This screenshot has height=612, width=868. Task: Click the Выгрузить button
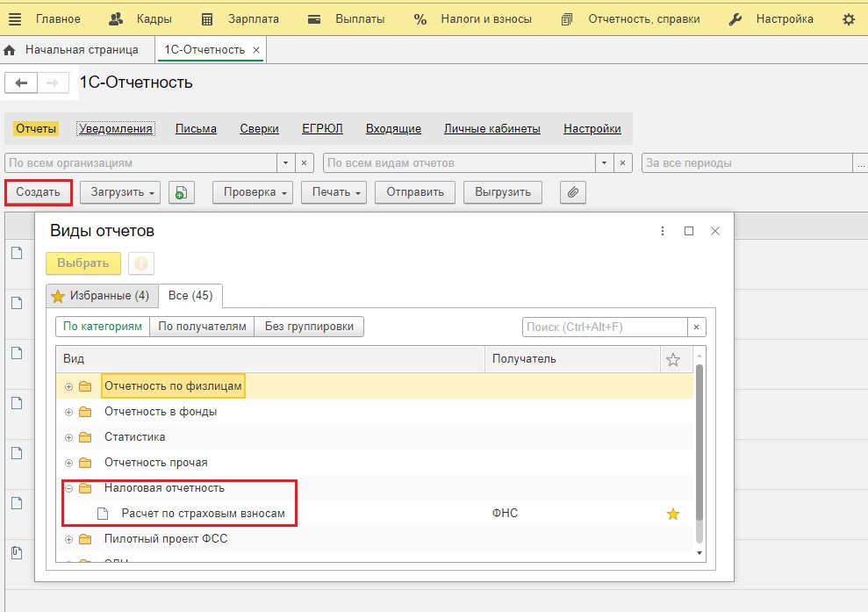503,192
